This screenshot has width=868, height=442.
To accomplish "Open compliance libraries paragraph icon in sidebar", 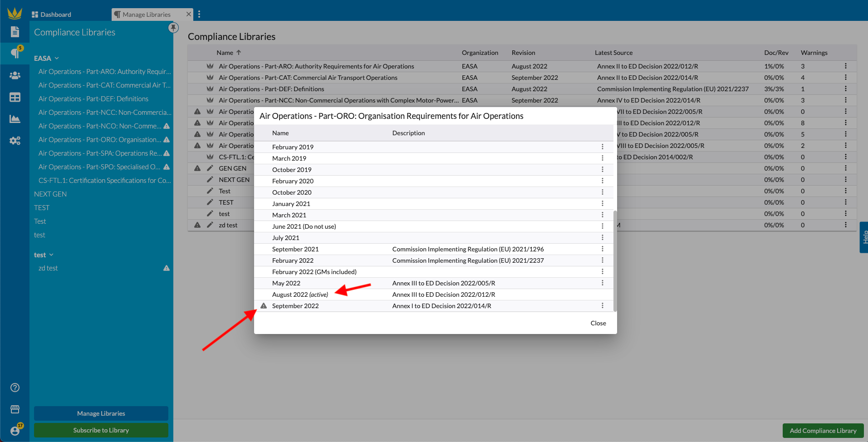I will click(x=15, y=53).
